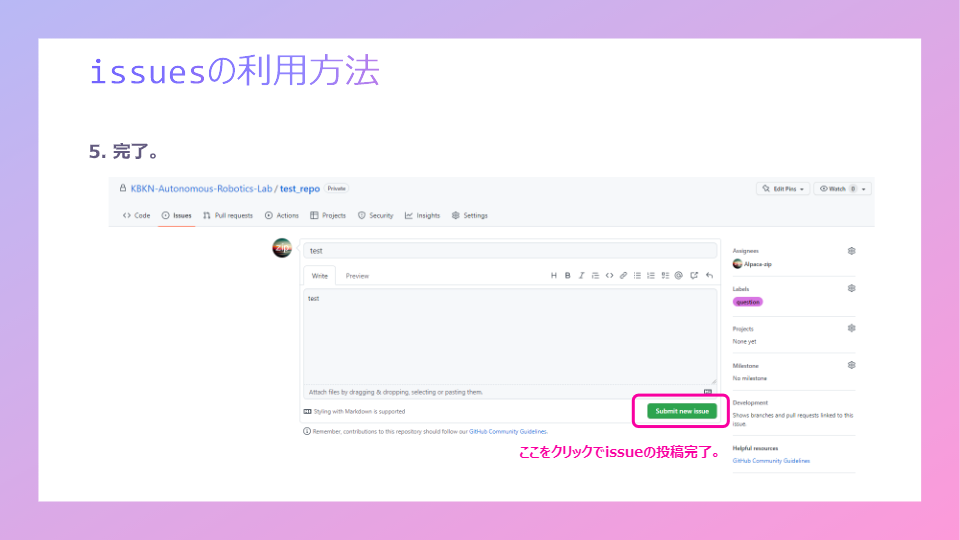Select the Write tab in the editor
The height and width of the screenshot is (540, 960).
pyautogui.click(x=320, y=276)
